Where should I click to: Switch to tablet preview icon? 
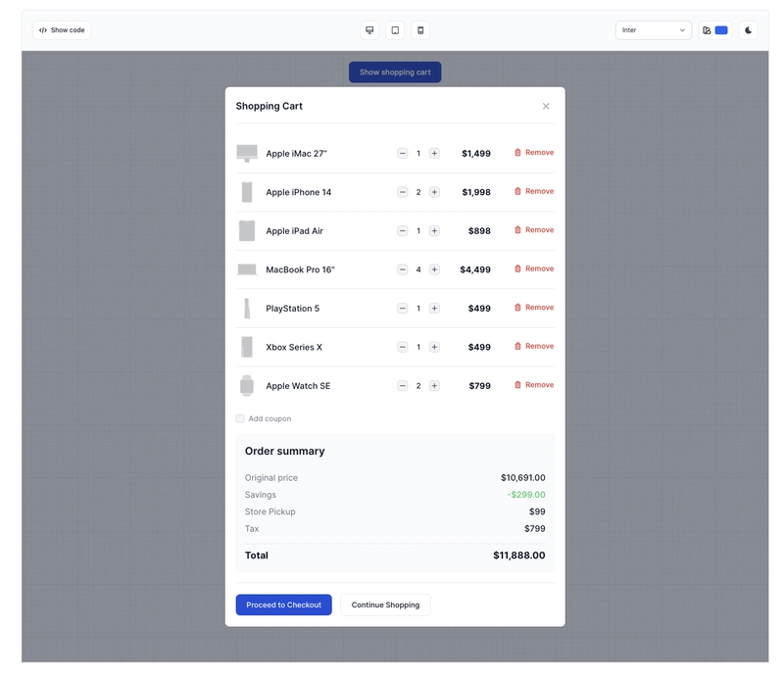(x=395, y=30)
